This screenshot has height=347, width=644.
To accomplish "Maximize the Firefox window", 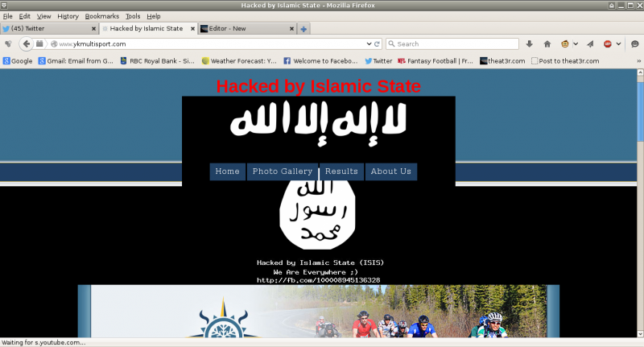I will coord(630,6).
